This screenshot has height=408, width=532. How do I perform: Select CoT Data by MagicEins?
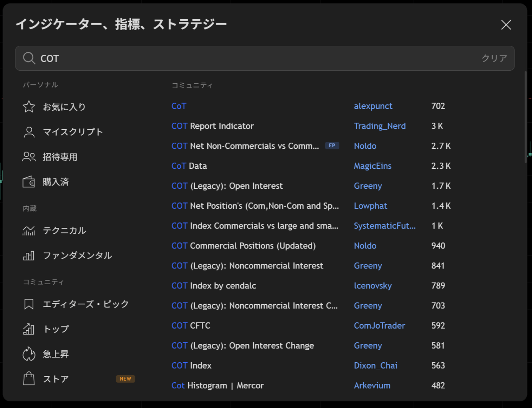click(x=189, y=166)
